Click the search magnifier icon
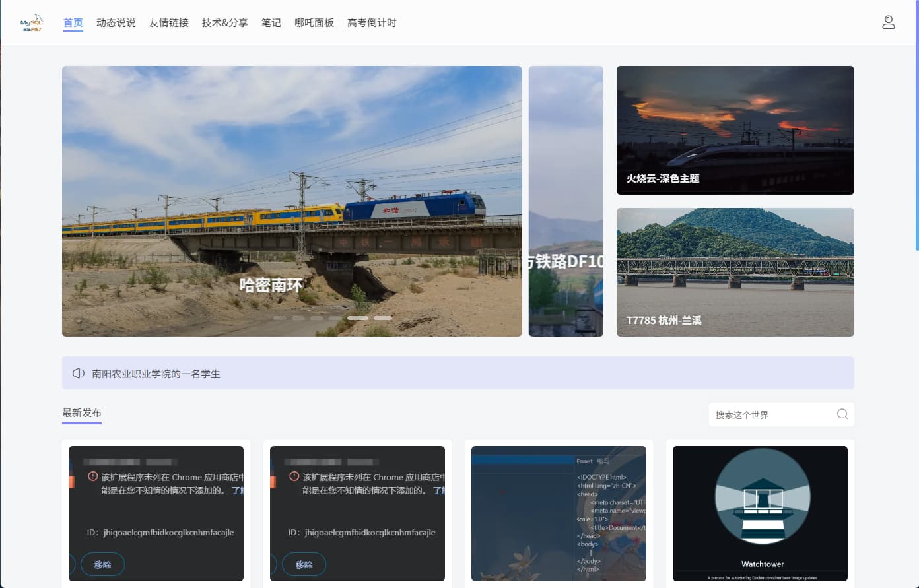The image size is (919, 588). coord(842,414)
